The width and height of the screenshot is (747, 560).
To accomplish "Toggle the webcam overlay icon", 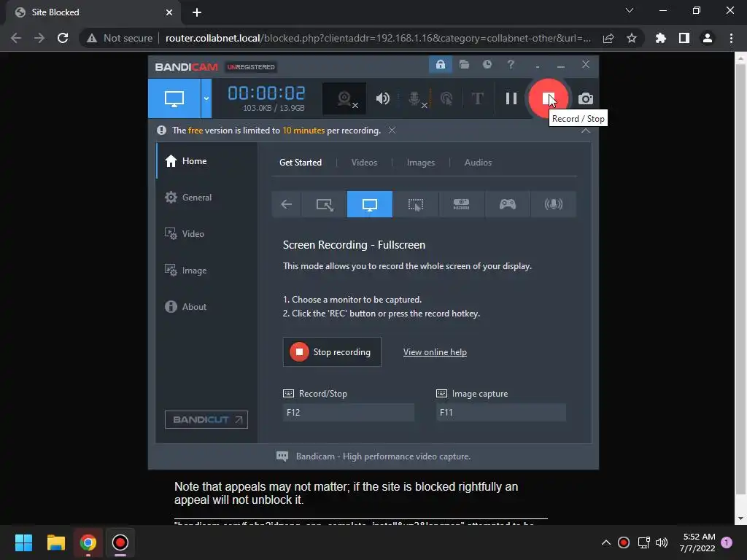I will 344,98.
